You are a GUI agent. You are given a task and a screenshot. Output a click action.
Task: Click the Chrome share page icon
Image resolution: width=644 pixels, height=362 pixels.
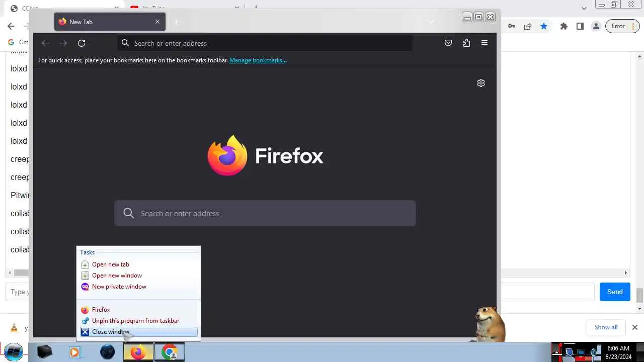click(528, 26)
